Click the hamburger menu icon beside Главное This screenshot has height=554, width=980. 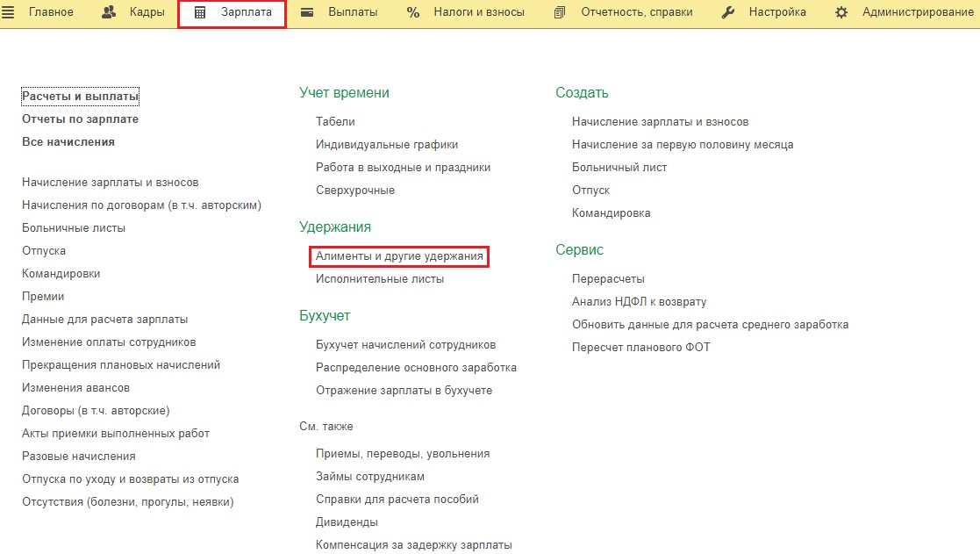(x=9, y=12)
